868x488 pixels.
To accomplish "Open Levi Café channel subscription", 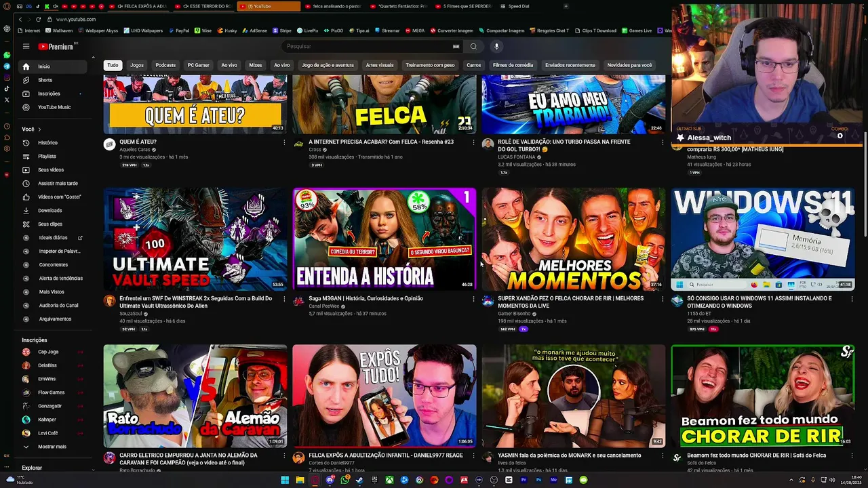I will coord(52,433).
